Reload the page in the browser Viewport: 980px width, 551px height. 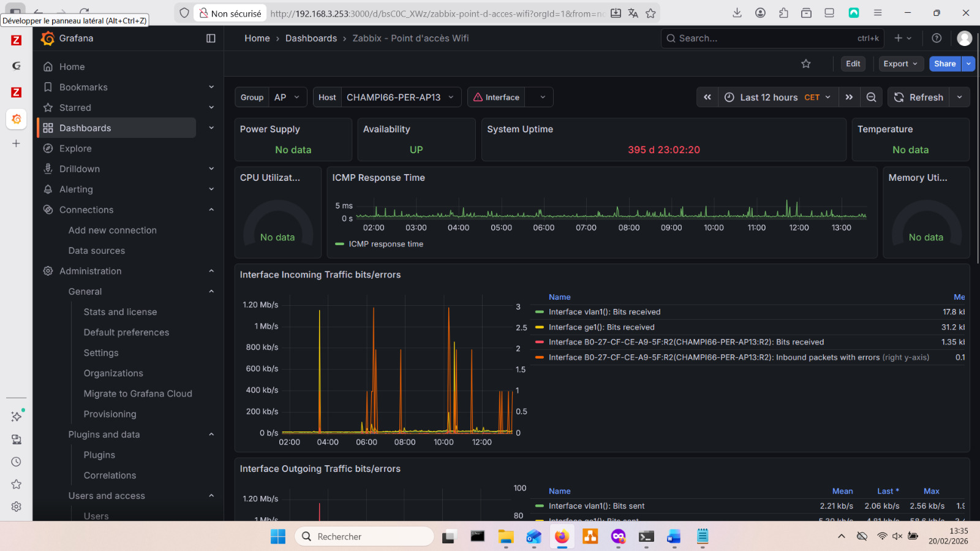(x=85, y=12)
